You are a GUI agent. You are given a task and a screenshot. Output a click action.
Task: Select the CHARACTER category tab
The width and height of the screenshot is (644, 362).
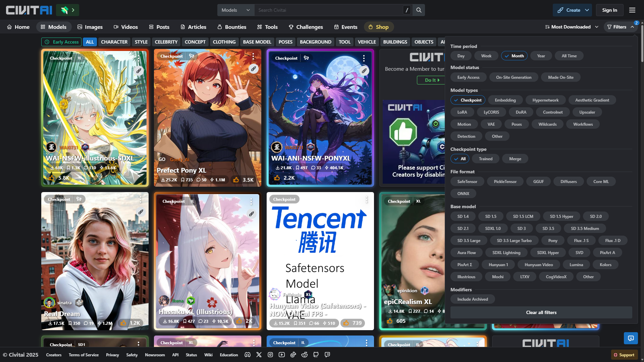pos(114,42)
